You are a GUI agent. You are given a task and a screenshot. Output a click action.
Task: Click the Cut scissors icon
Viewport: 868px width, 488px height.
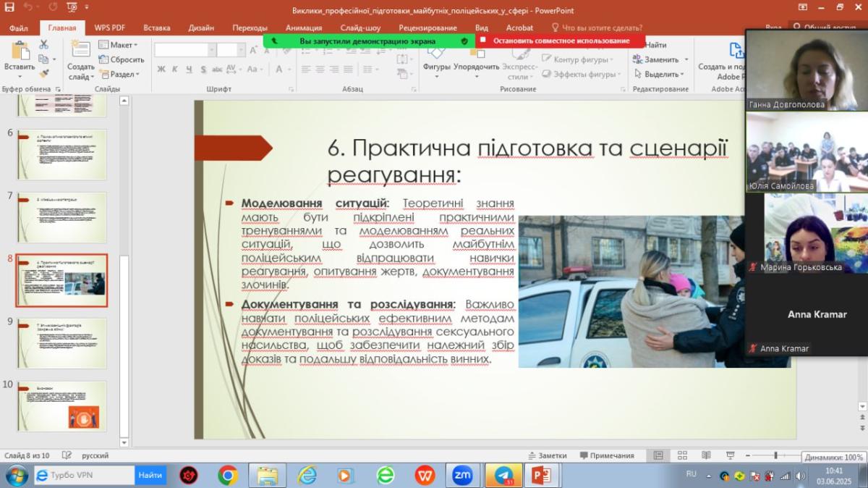(43, 45)
